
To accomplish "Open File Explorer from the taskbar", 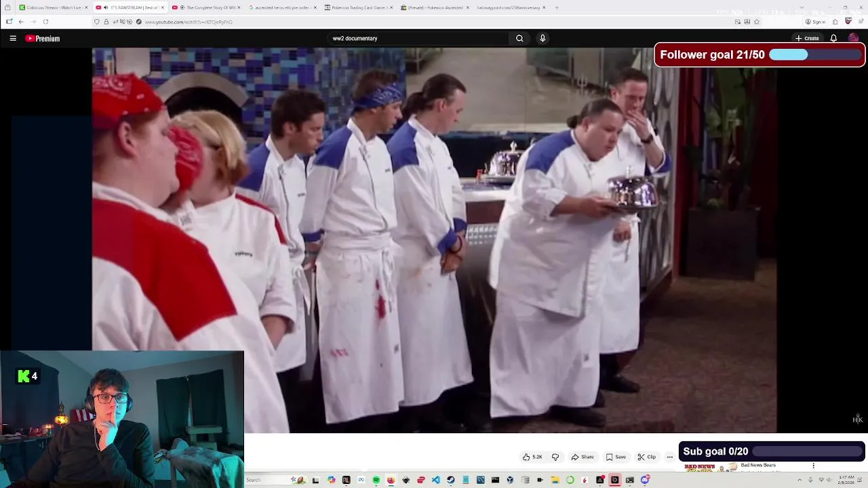I will (555, 480).
